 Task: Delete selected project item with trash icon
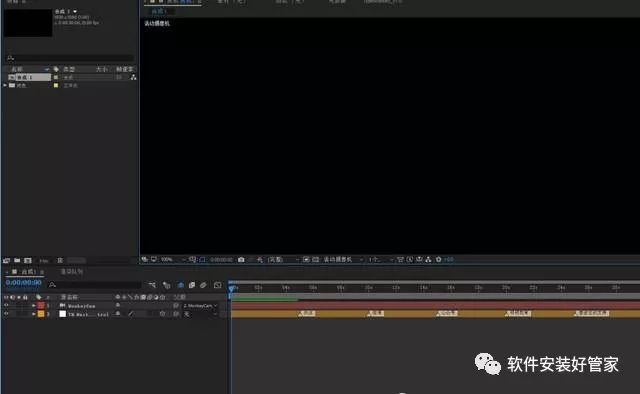(60, 260)
